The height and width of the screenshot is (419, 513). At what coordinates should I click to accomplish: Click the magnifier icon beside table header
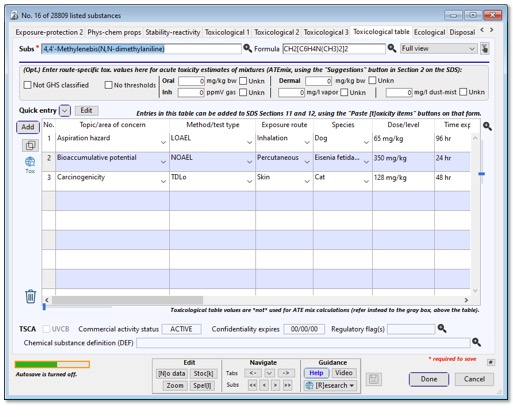pyautogui.click(x=487, y=126)
